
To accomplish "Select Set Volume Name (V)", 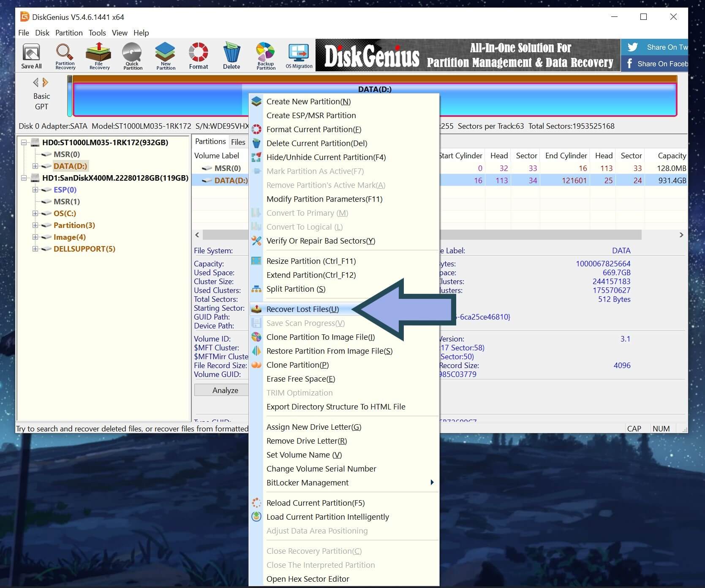I will click(x=304, y=455).
